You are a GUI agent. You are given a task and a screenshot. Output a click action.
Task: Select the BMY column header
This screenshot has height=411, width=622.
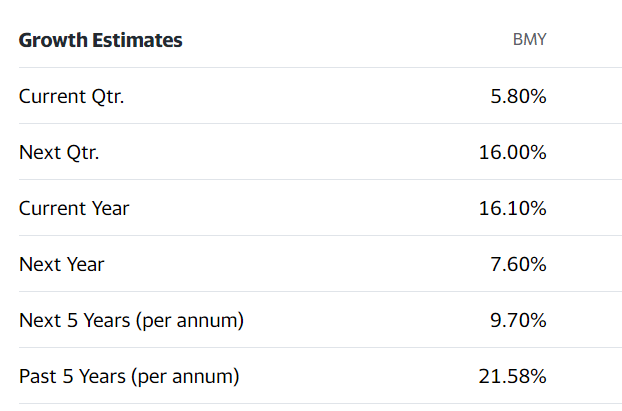click(530, 40)
